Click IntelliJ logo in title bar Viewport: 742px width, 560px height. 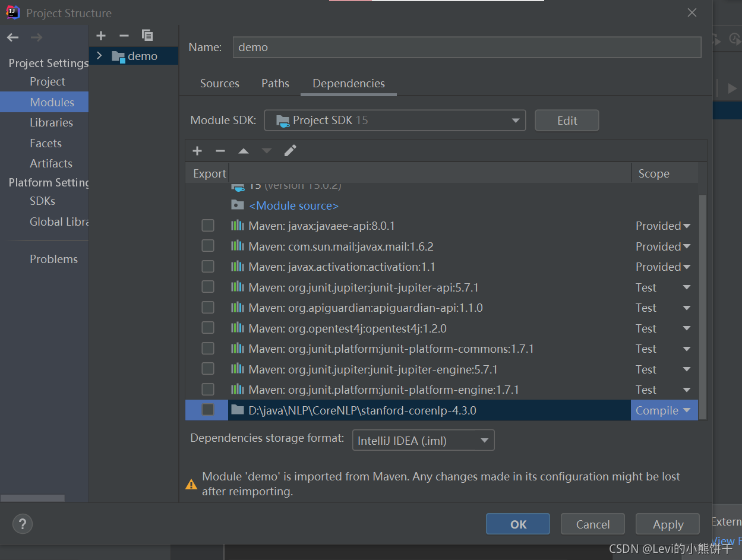pyautogui.click(x=12, y=12)
